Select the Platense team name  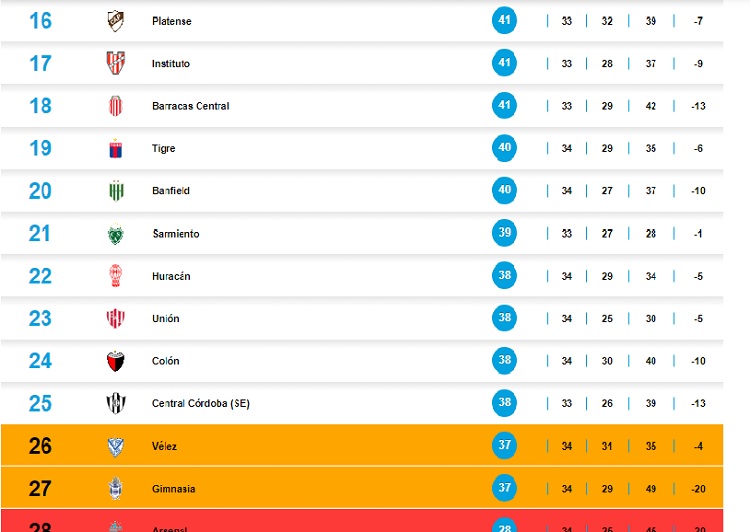click(171, 21)
